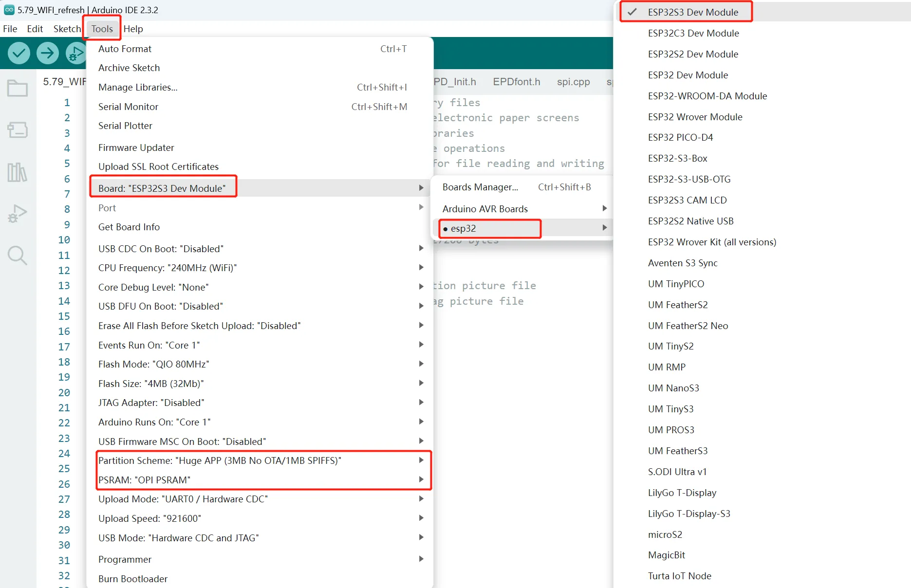Expand Board ESP32S3 Dev Module submenu
911x588 pixels.
260,188
